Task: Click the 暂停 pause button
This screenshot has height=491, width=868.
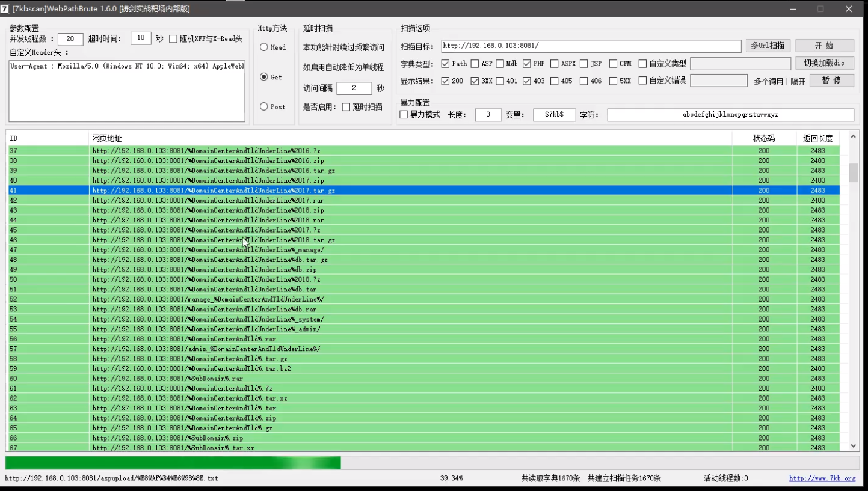Action: click(x=832, y=81)
